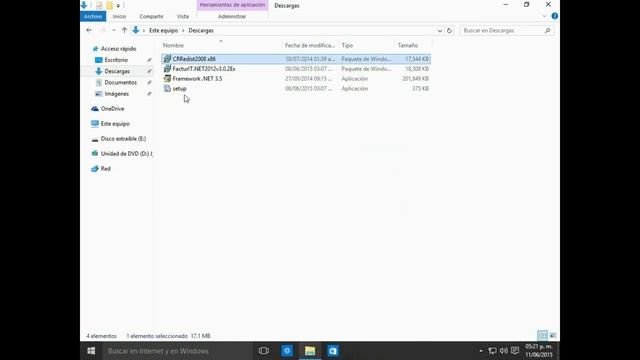This screenshot has height=360, width=640.
Task: Go forward with the right arrow
Action: click(103, 30)
